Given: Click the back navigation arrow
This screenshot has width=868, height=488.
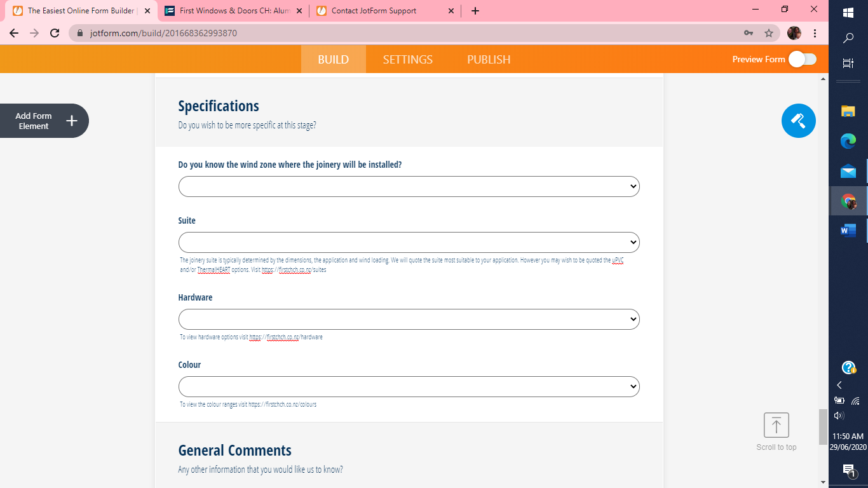Looking at the screenshot, I should [13, 32].
